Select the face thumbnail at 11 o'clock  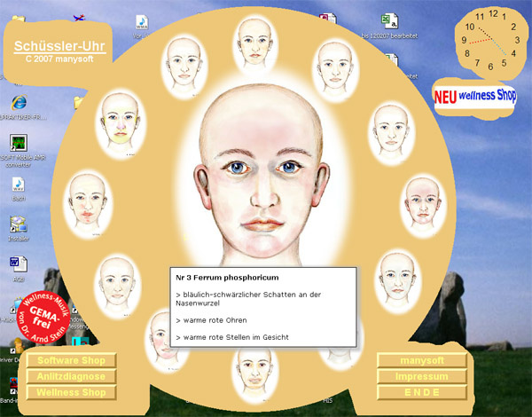coord(184,67)
